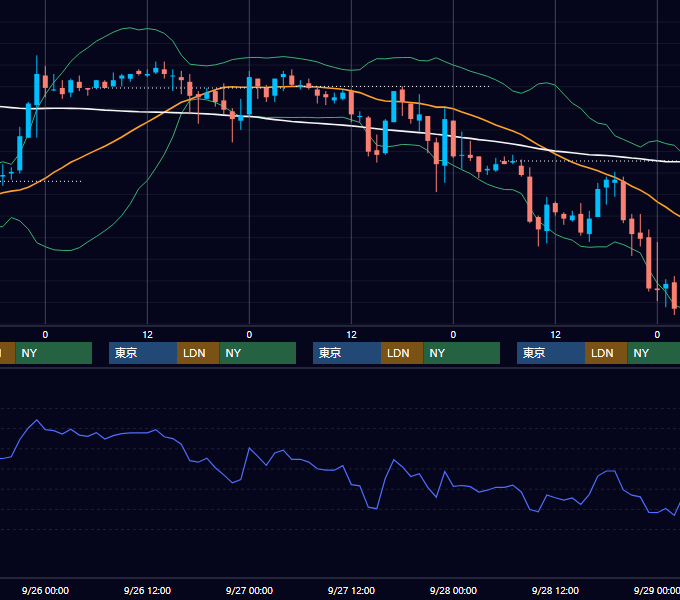Click the 東京 session block on 9/26
The width and height of the screenshot is (680, 600).
143,353
